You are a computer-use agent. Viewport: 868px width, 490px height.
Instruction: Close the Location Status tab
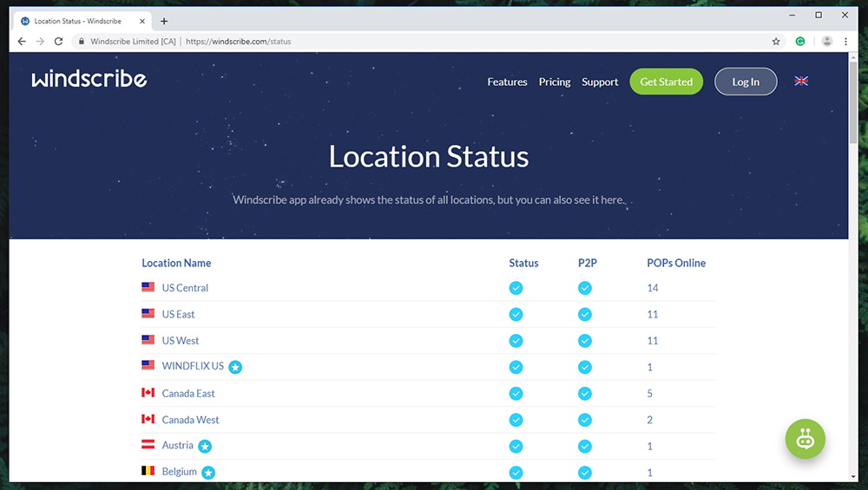[x=142, y=21]
